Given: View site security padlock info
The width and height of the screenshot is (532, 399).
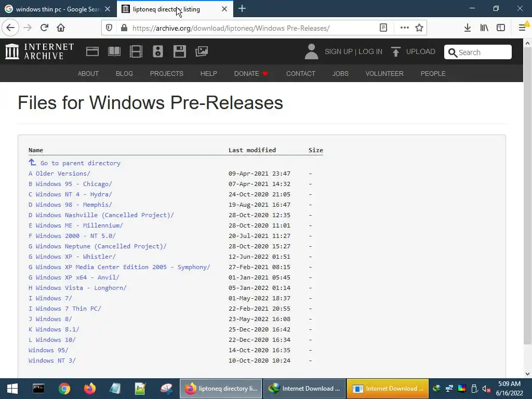Looking at the screenshot, I should pos(124,28).
